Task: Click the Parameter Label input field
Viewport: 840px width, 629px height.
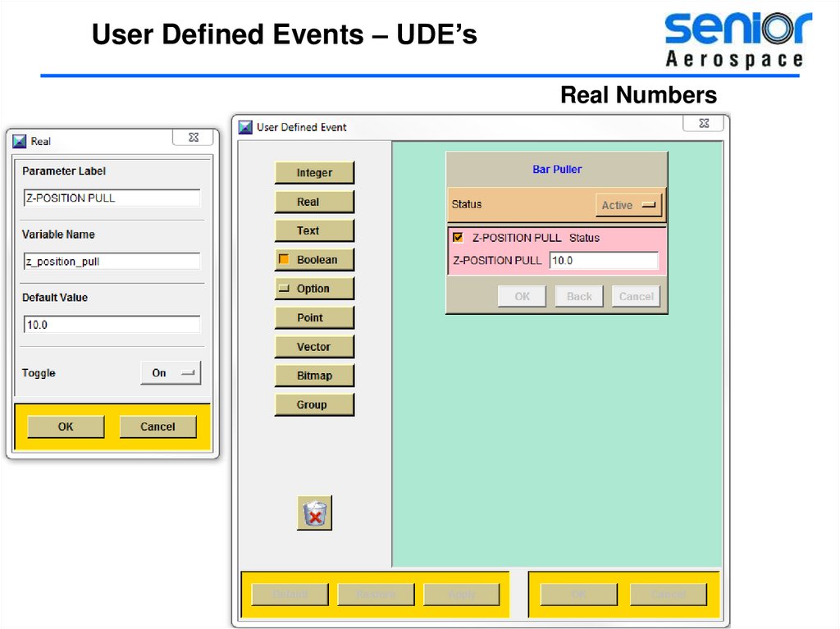Action: click(112, 198)
